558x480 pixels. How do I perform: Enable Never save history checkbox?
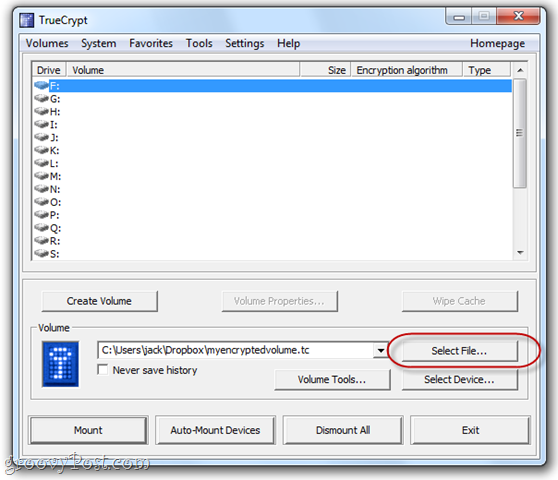click(103, 370)
